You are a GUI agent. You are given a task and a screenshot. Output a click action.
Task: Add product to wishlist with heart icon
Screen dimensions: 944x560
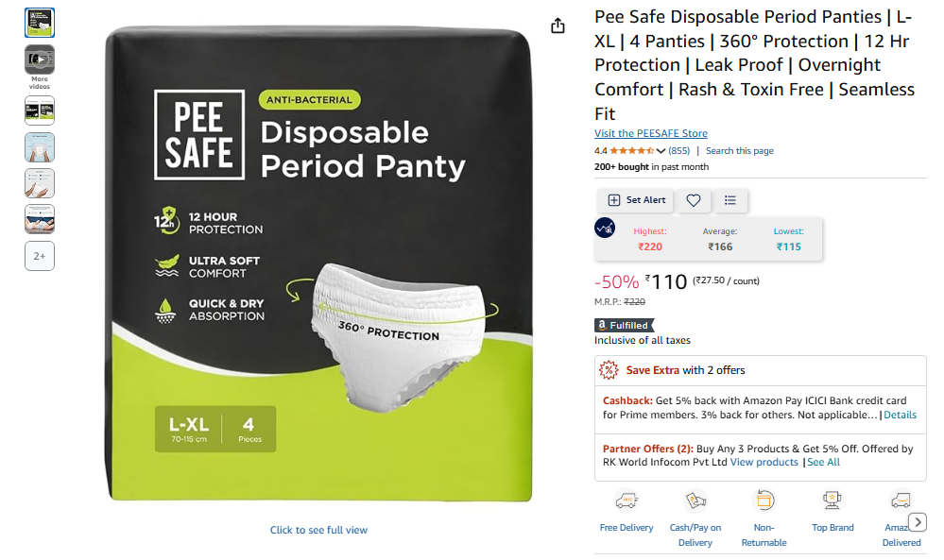(693, 200)
